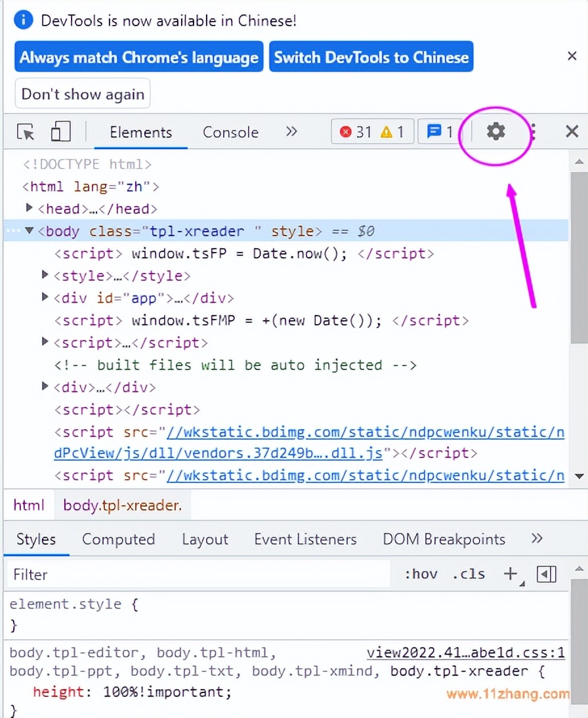The image size is (588, 718).
Task: Click the new style rule plus icon
Action: tap(511, 574)
